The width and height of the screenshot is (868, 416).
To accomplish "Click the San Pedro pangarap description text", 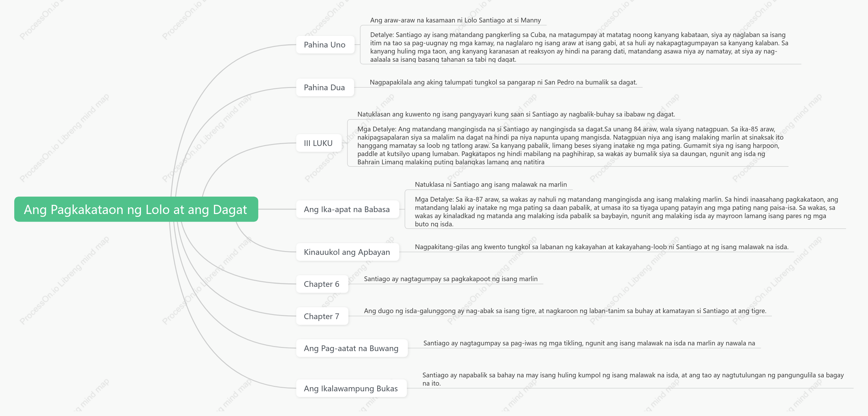I will (503, 82).
